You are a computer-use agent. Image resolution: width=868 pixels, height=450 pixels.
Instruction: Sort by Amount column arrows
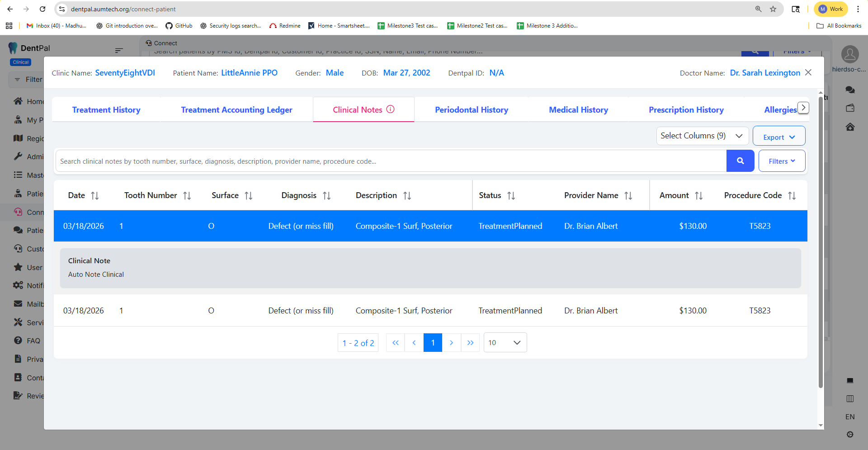698,196
